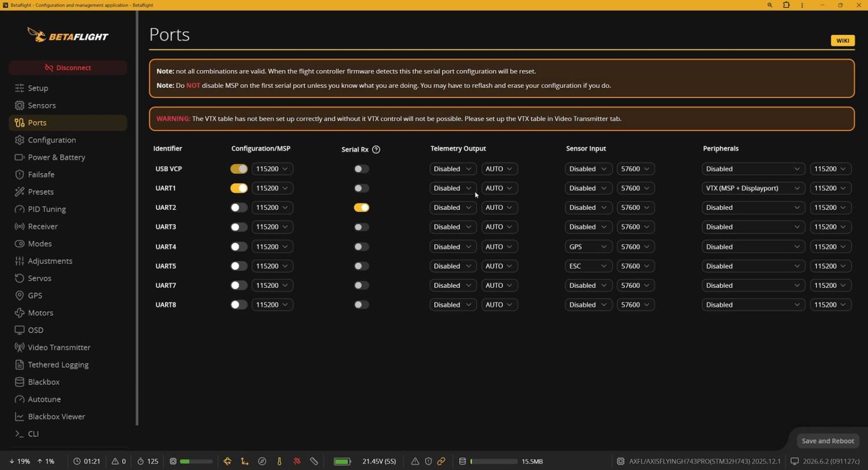
Task: Click the Betaflight logo
Action: point(68,36)
